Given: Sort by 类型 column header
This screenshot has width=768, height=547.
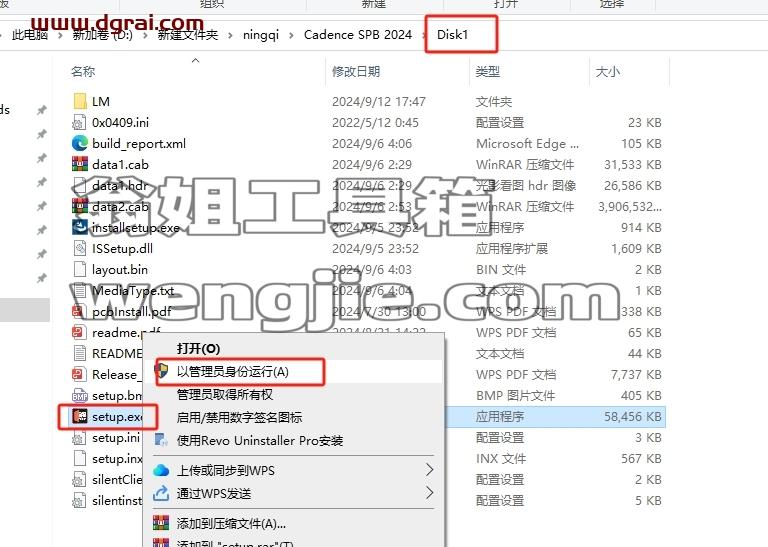Looking at the screenshot, I should click(x=487, y=71).
